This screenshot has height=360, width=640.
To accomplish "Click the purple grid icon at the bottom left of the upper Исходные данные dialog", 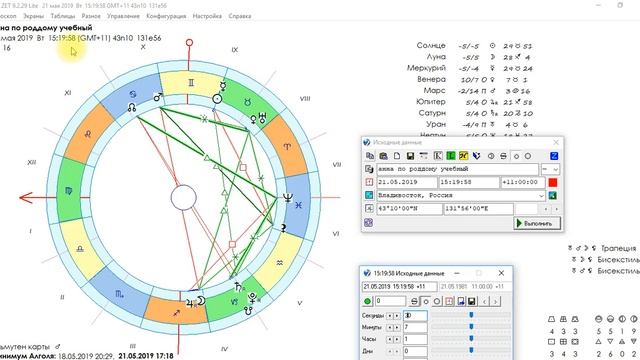I will pos(369,222).
